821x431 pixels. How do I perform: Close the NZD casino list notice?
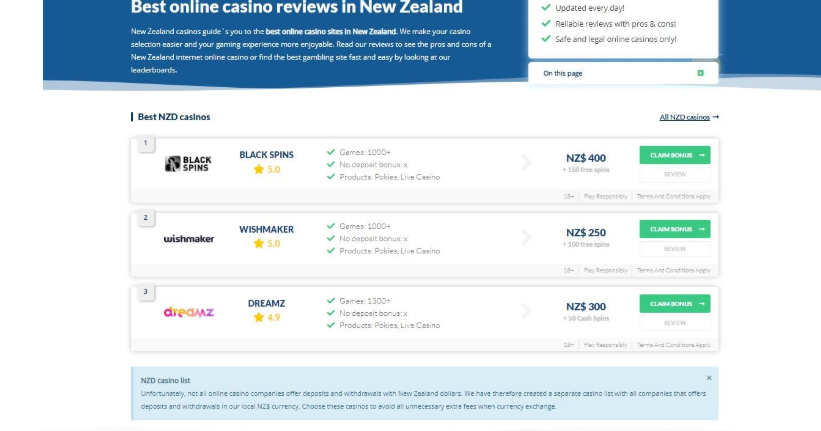click(x=709, y=378)
